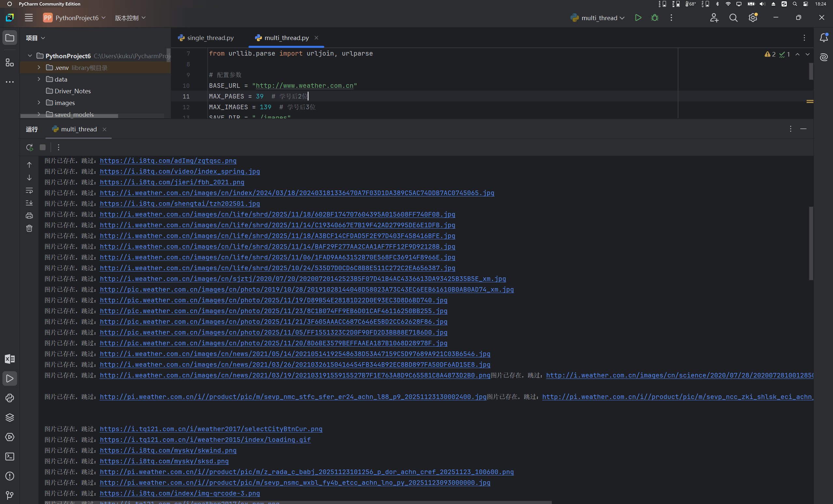Open IDE settings gear
The height and width of the screenshot is (504, 833).
click(753, 18)
